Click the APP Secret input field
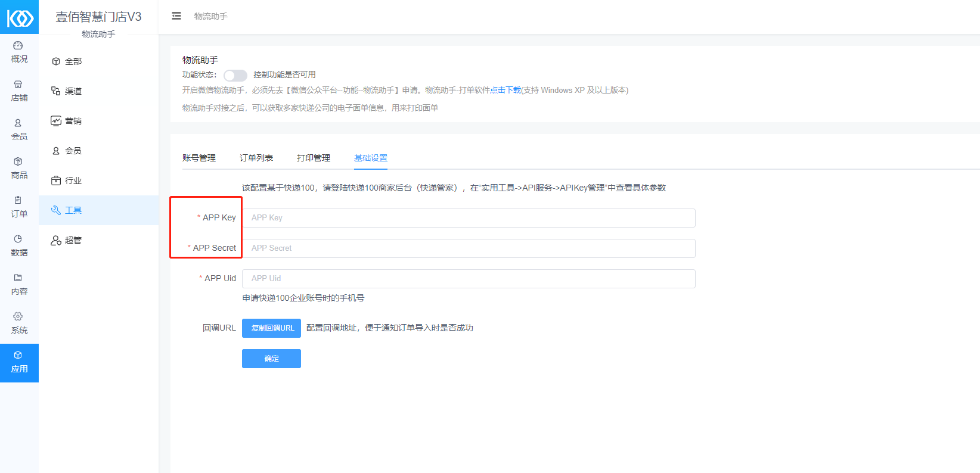Image resolution: width=980 pixels, height=473 pixels. point(469,248)
